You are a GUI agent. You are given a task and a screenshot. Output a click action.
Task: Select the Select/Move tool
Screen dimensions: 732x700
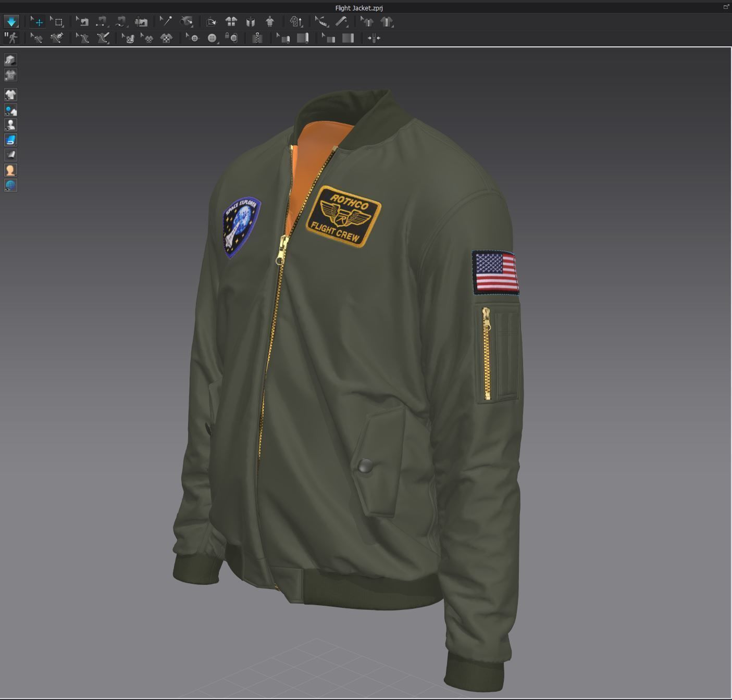36,22
